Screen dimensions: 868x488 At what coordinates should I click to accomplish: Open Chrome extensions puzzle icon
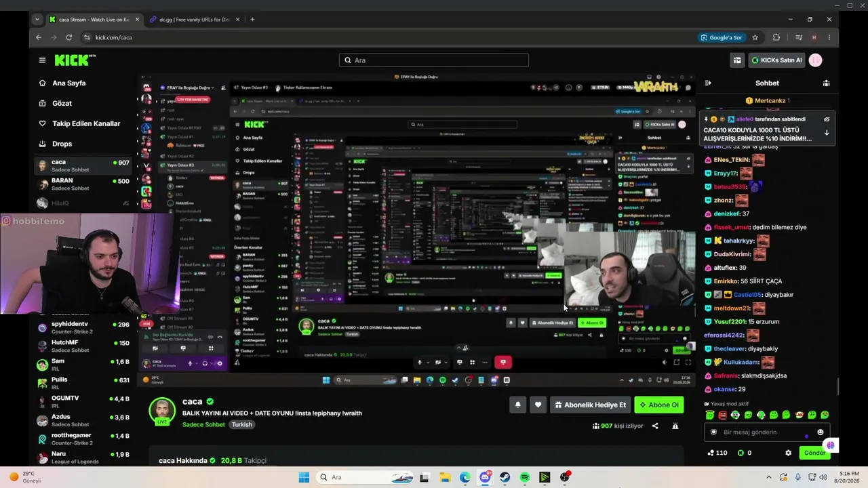click(776, 37)
